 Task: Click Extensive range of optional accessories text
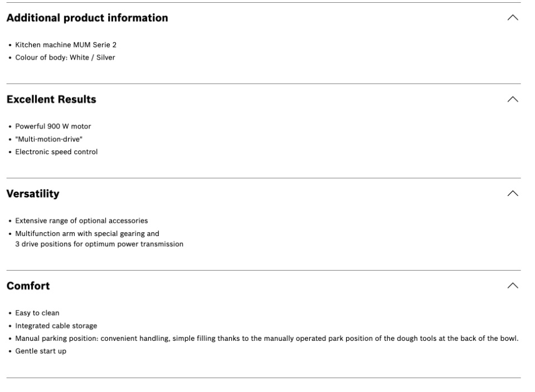click(x=81, y=221)
